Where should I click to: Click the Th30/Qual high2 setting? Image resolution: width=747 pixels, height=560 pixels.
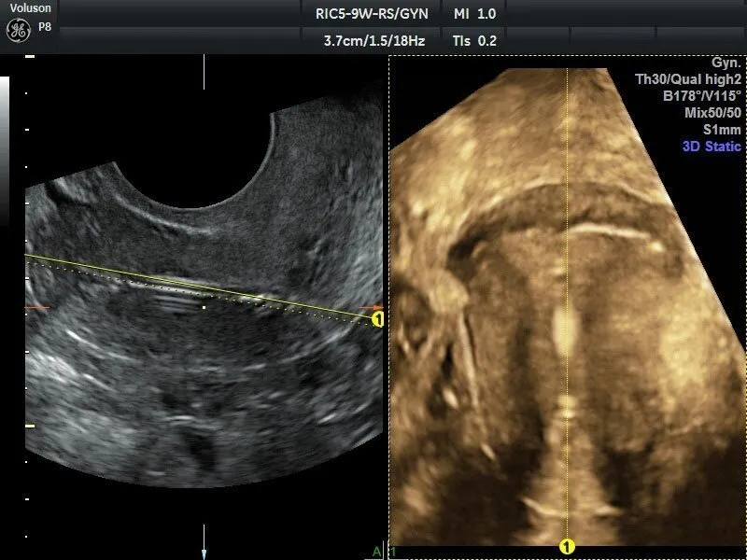[687, 79]
